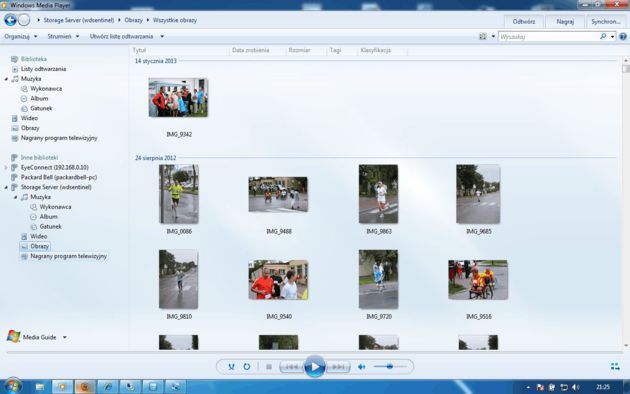Switch to Now Playing mode icon
The image size is (630, 394).
click(x=615, y=366)
